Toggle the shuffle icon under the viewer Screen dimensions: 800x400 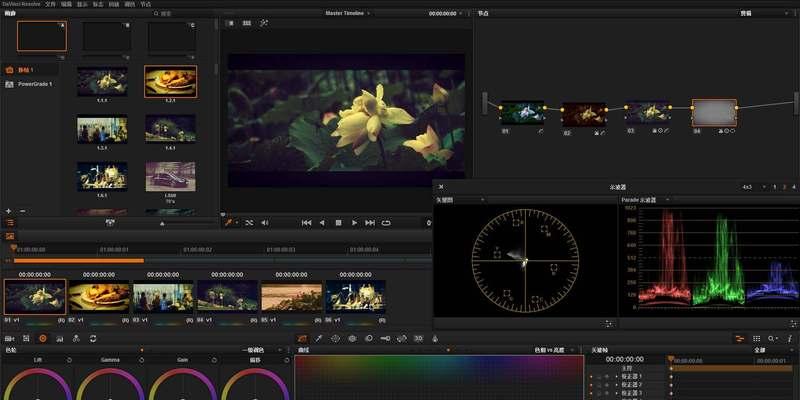pos(249,222)
